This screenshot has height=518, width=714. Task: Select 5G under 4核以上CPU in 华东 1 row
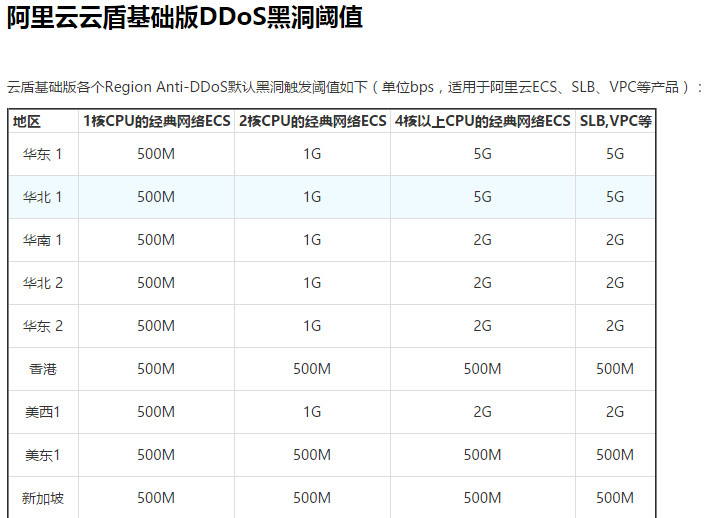pos(482,154)
